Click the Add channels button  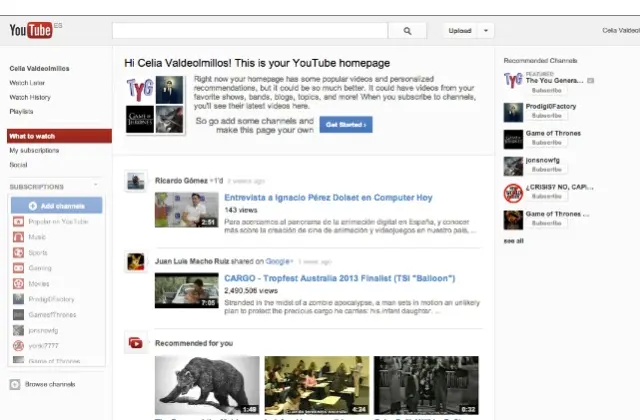pos(57,205)
